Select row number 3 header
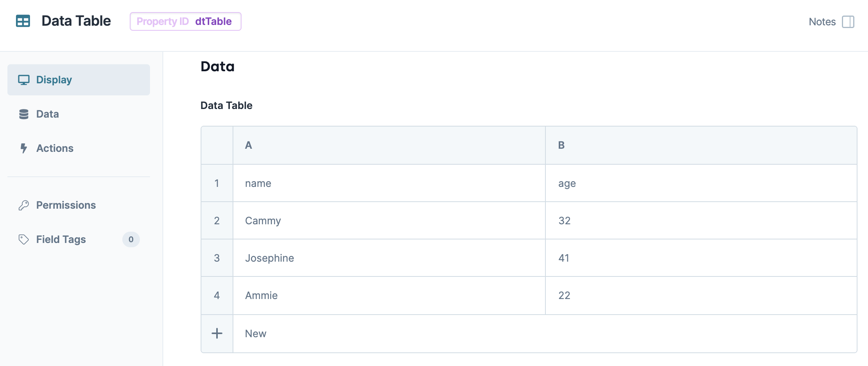 point(217,258)
